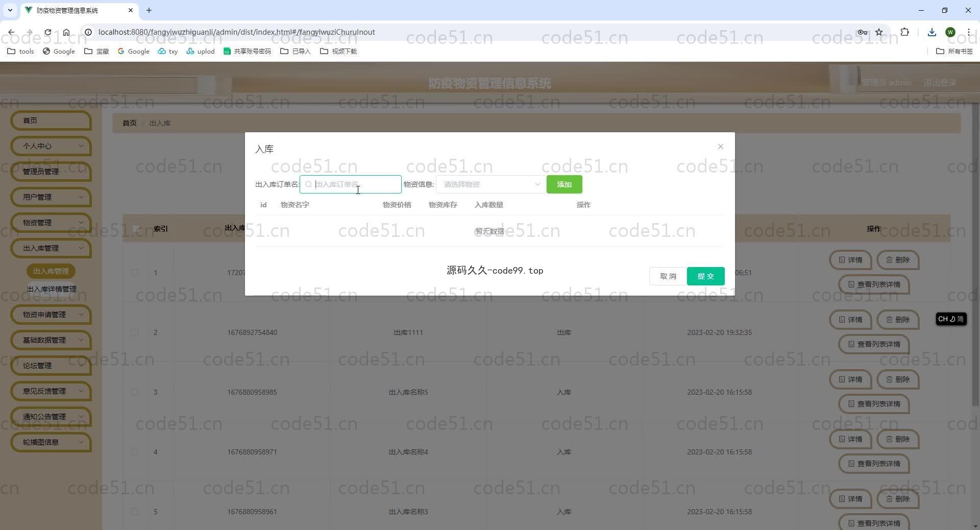Screen dimensions: 980x530
Task: Expand the 用户管理 sidebar menu
Action: [51, 197]
